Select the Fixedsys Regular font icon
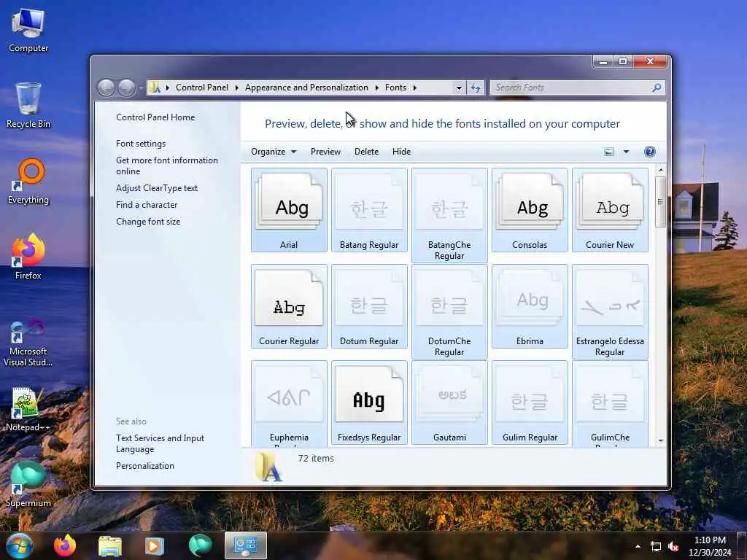This screenshot has height=560, width=747. [x=369, y=402]
